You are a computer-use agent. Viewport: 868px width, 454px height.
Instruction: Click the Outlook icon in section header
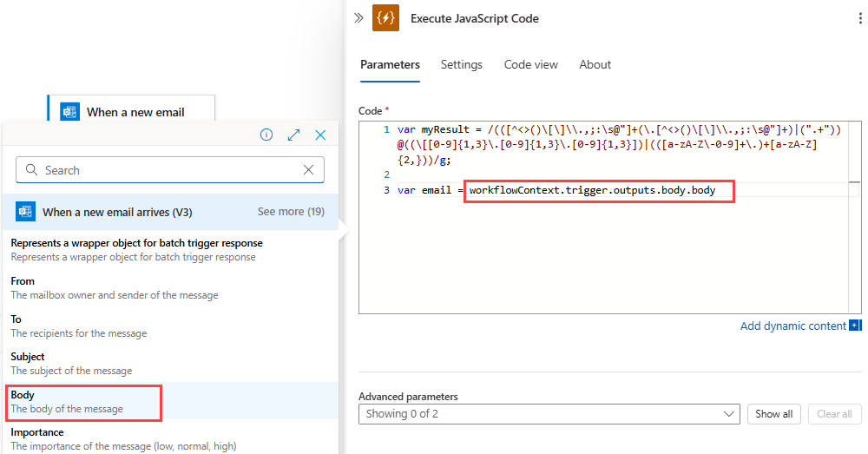[x=25, y=212]
